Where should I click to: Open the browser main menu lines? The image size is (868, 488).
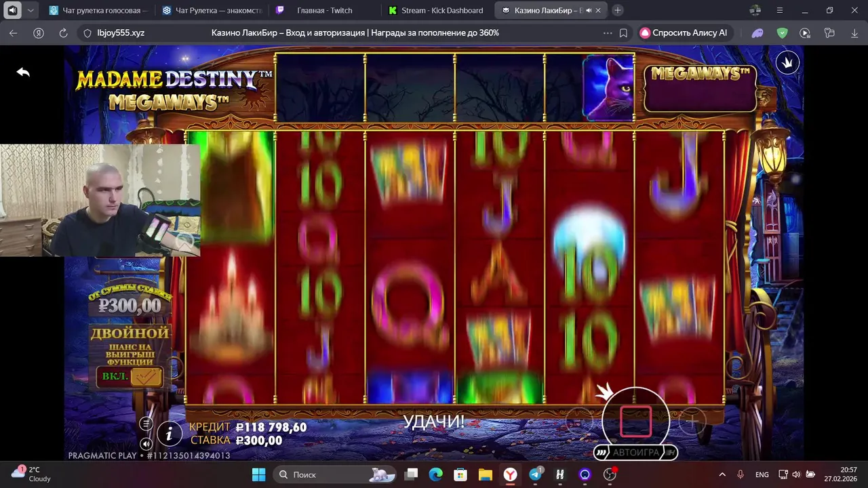coord(780,10)
